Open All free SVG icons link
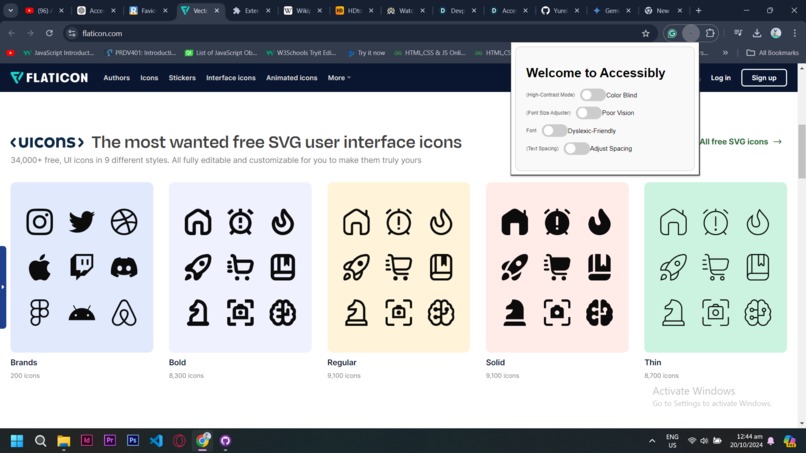This screenshot has width=806, height=453. coord(740,141)
